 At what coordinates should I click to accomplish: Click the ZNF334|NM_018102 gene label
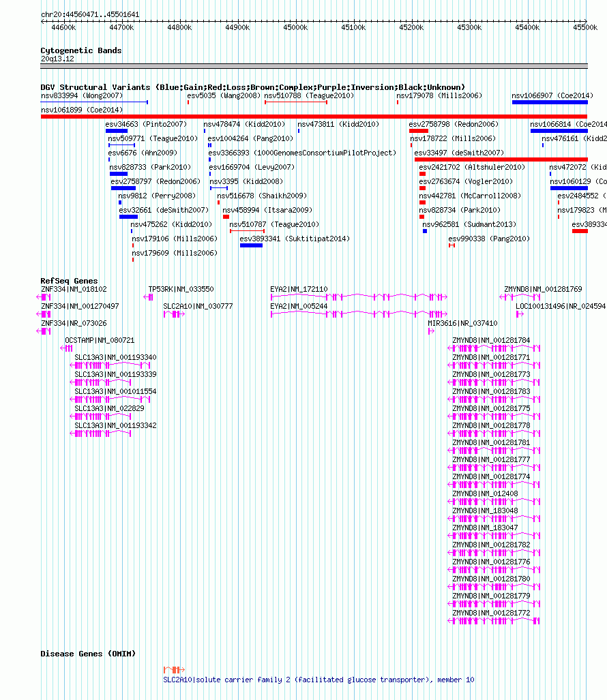click(74, 289)
